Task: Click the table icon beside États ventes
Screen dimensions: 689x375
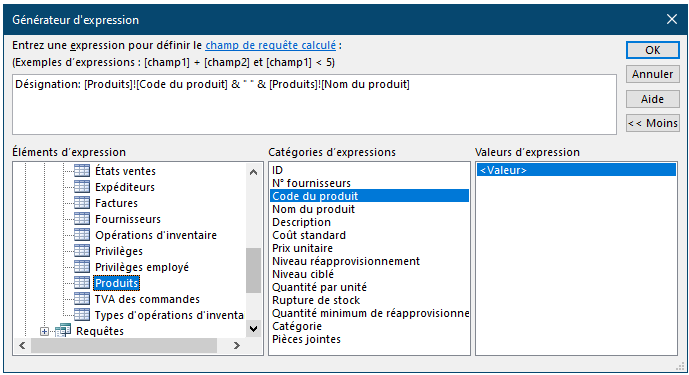Action: click(x=82, y=171)
